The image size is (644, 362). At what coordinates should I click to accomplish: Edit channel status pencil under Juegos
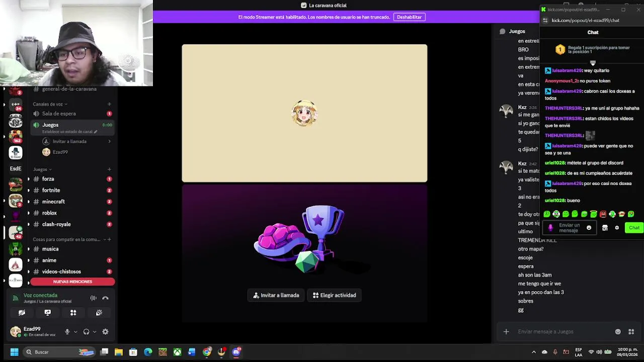click(x=96, y=132)
